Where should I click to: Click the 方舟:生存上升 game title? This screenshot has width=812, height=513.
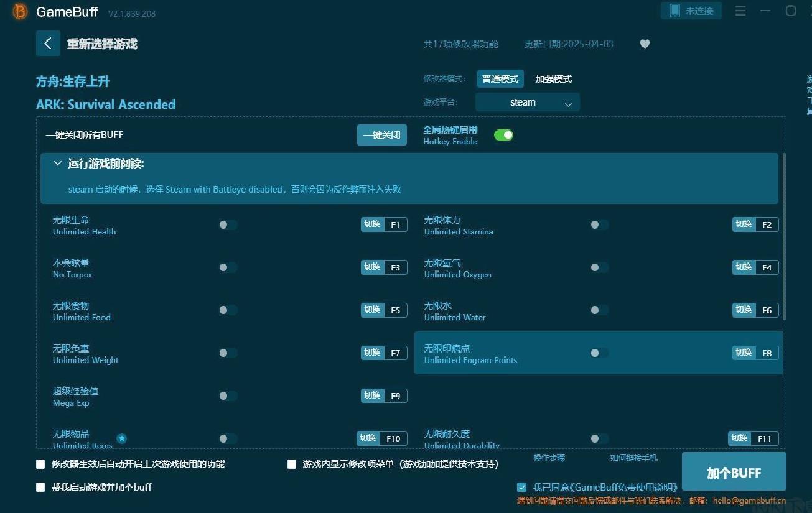tap(73, 81)
